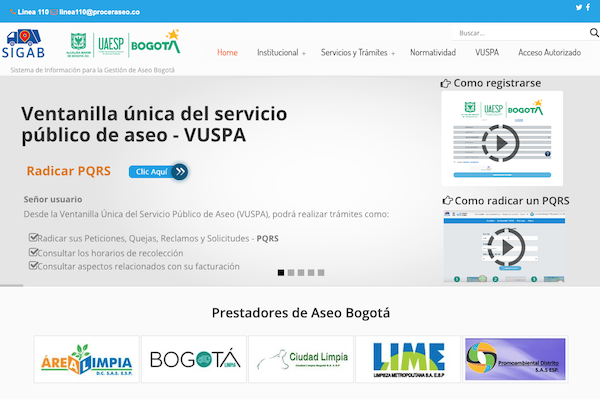Click the check icon beside Radicar sus Peticiones
Viewport: 600px width, 400px height.
pos(33,238)
